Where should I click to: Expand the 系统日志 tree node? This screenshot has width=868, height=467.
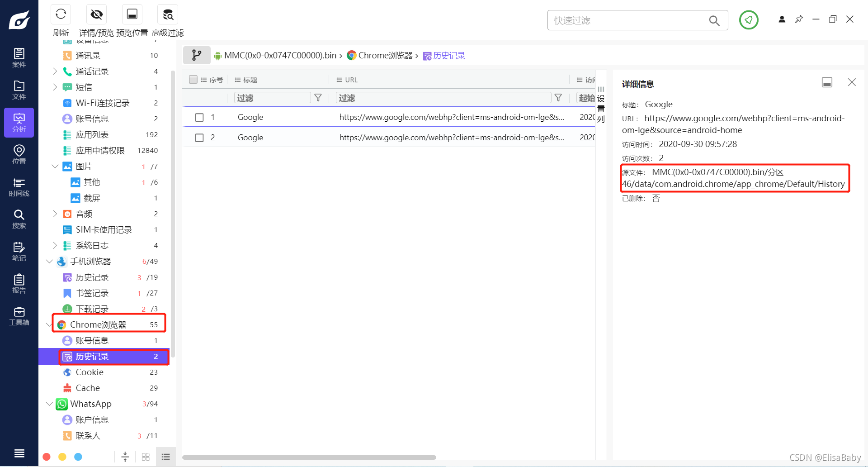55,245
